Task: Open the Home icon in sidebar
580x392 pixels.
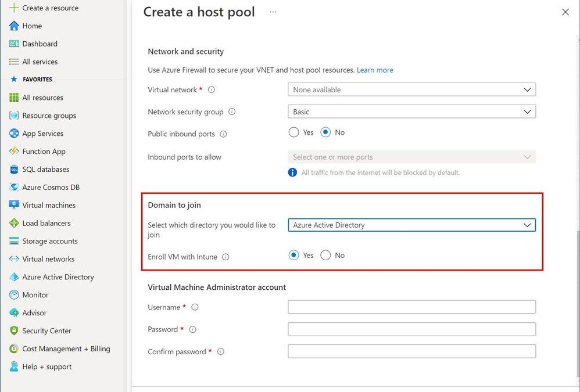Action: (x=14, y=26)
